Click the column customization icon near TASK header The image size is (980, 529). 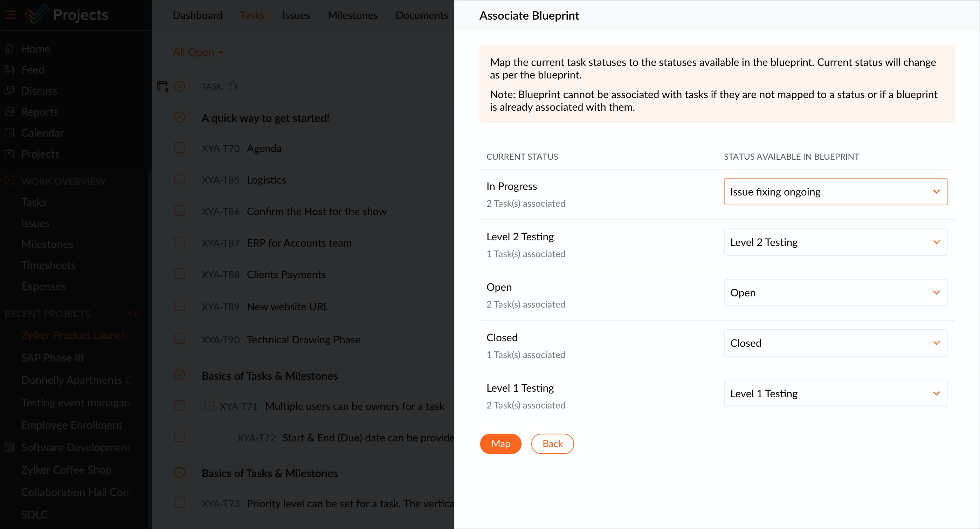[163, 87]
